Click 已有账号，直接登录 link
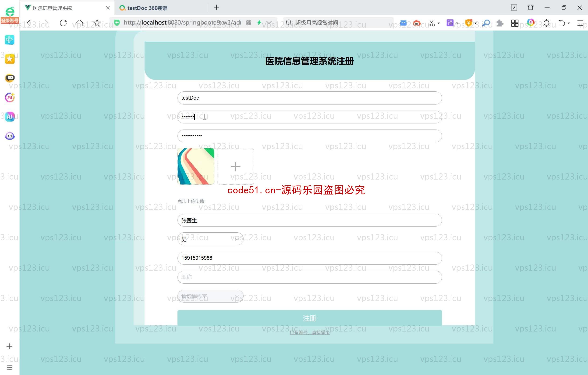Screen dimensions: 588x375 point(309,332)
